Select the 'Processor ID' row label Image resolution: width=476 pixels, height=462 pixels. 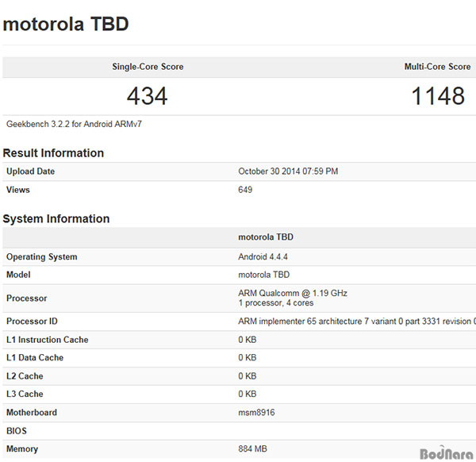click(32, 321)
